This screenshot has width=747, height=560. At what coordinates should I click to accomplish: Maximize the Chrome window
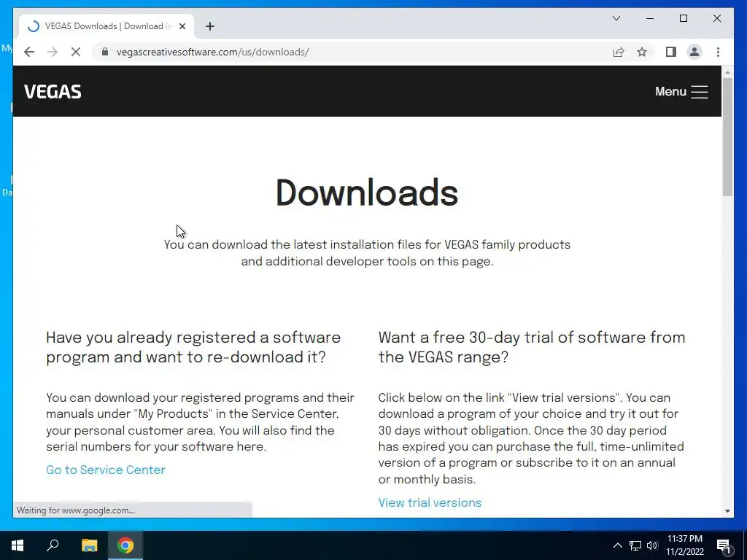683,18
